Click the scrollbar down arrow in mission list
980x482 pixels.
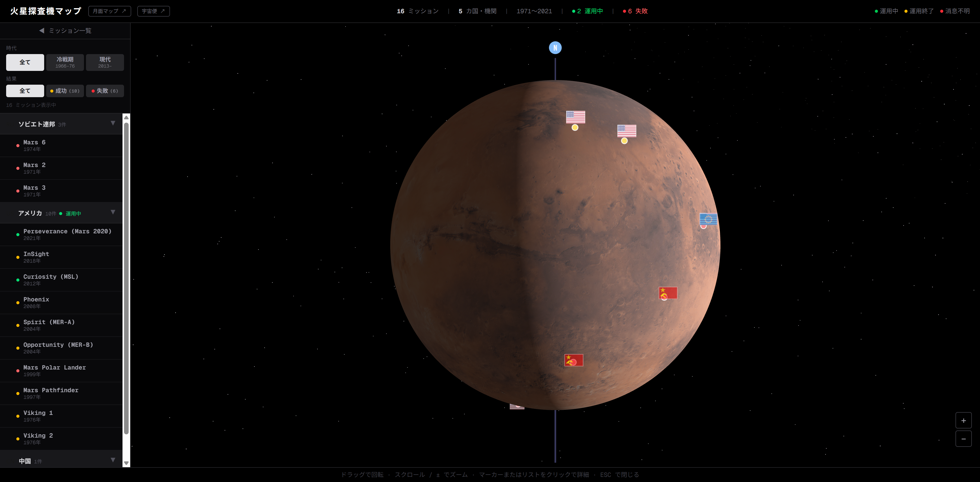126,463
